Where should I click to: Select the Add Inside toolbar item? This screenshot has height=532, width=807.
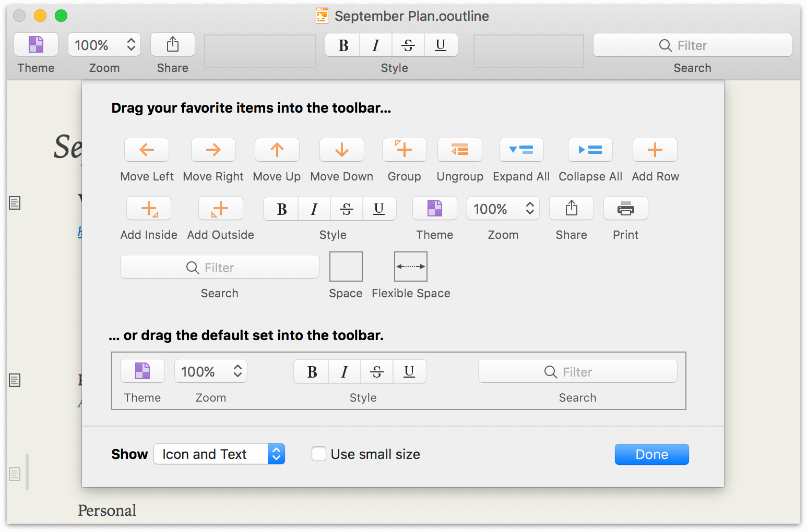(149, 209)
